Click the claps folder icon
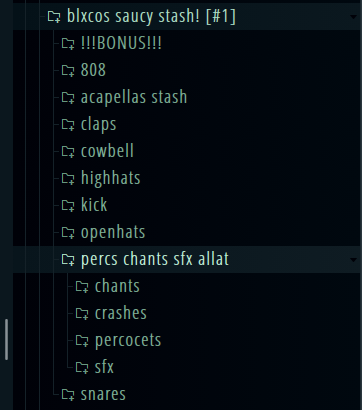Screen dimensions: 362x410 point(68,124)
